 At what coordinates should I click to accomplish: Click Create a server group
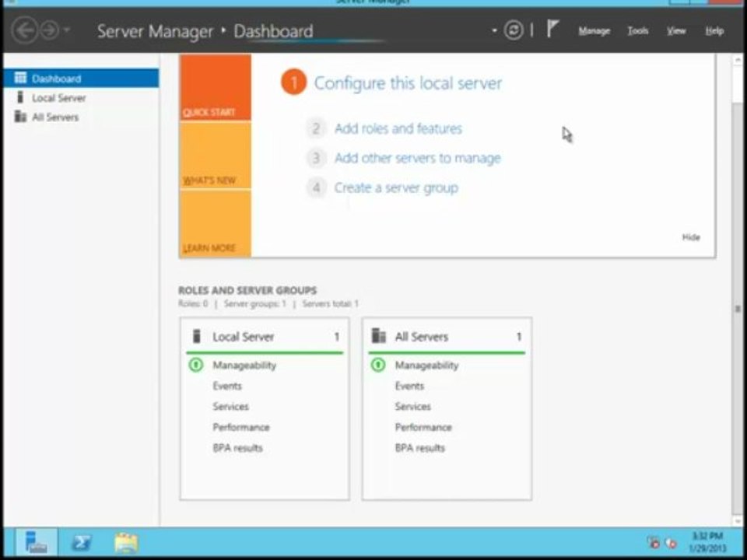pyautogui.click(x=396, y=188)
